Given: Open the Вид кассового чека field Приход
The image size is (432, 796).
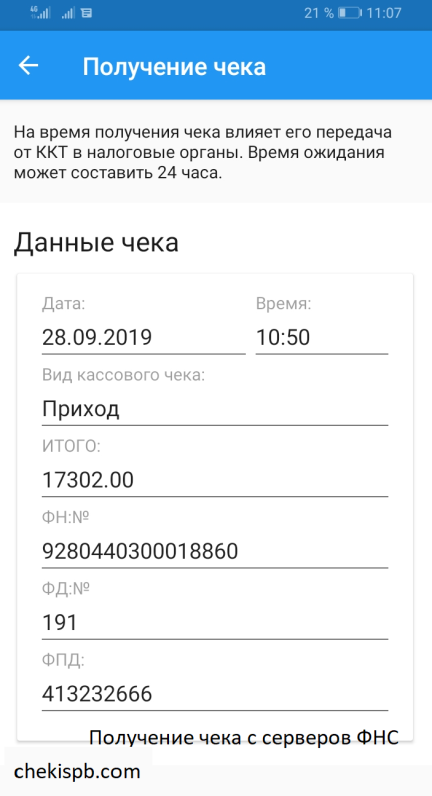Looking at the screenshot, I should coord(215,409).
